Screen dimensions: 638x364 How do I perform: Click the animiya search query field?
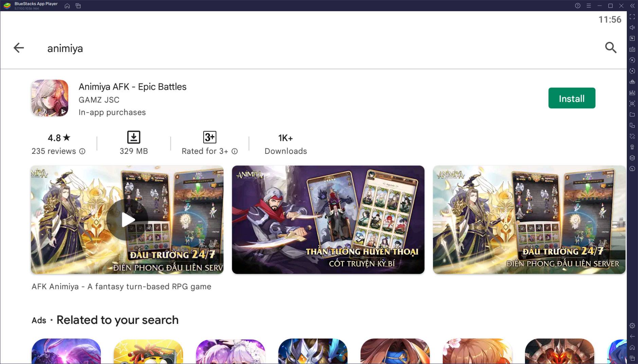[65, 48]
